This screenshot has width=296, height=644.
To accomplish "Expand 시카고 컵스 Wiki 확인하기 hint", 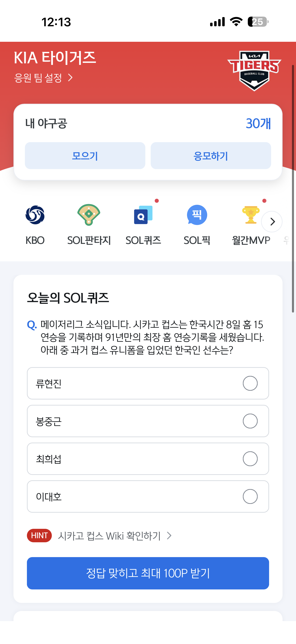I will tap(115, 536).
